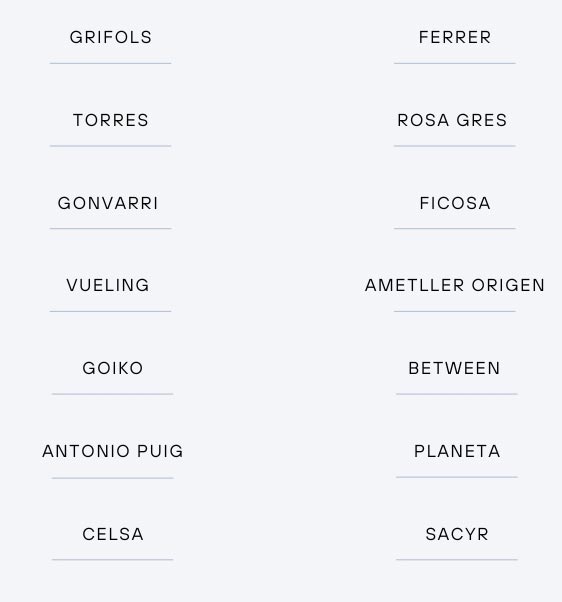The height and width of the screenshot is (602, 562).
Task: Choose PLANETA from the list
Action: click(457, 451)
